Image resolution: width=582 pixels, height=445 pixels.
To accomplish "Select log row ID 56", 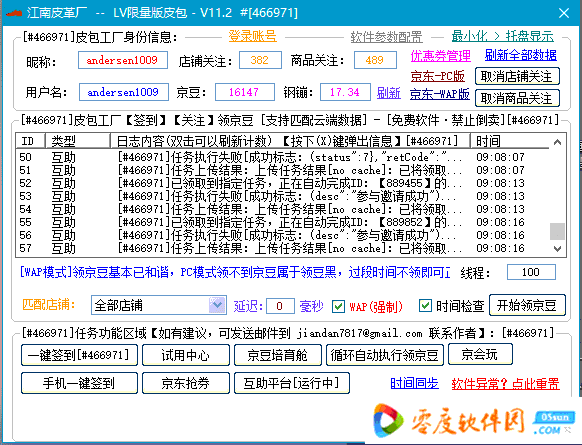I will point(282,235).
